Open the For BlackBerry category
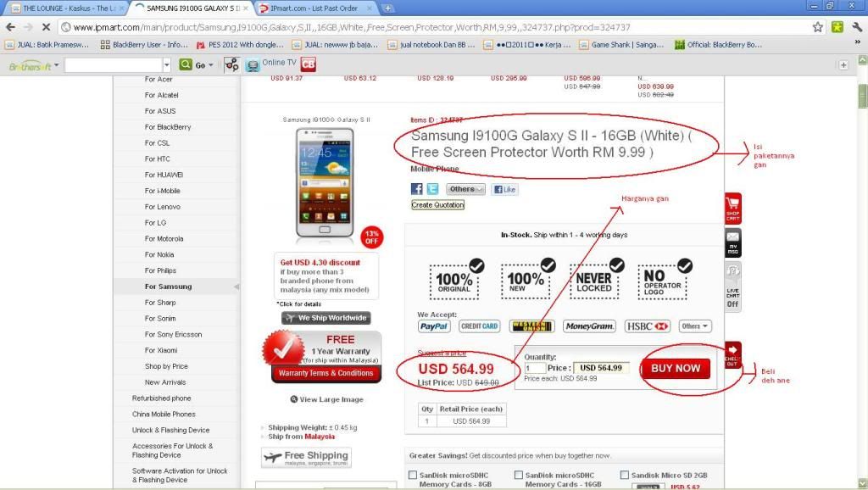The image size is (868, 490). coord(168,127)
